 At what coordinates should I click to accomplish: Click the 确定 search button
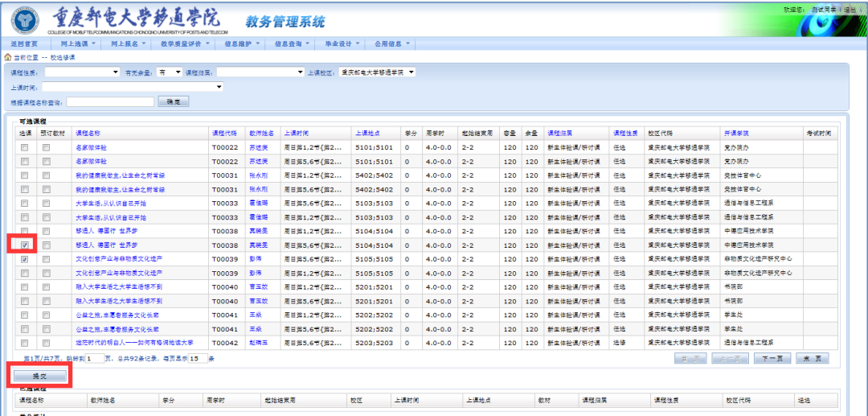tap(173, 102)
